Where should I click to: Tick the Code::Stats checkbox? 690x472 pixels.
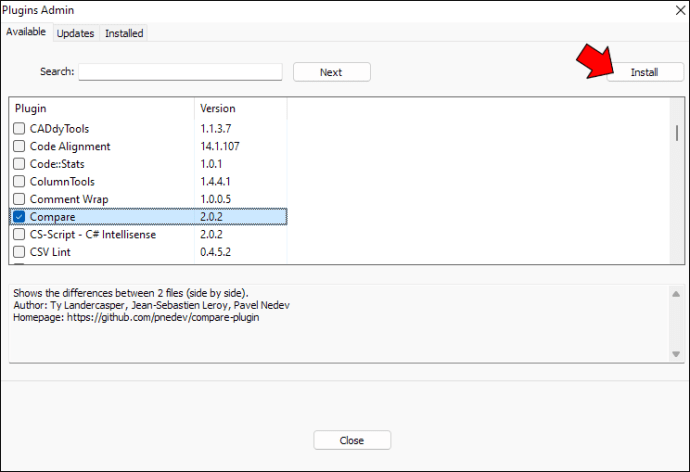pyautogui.click(x=19, y=164)
